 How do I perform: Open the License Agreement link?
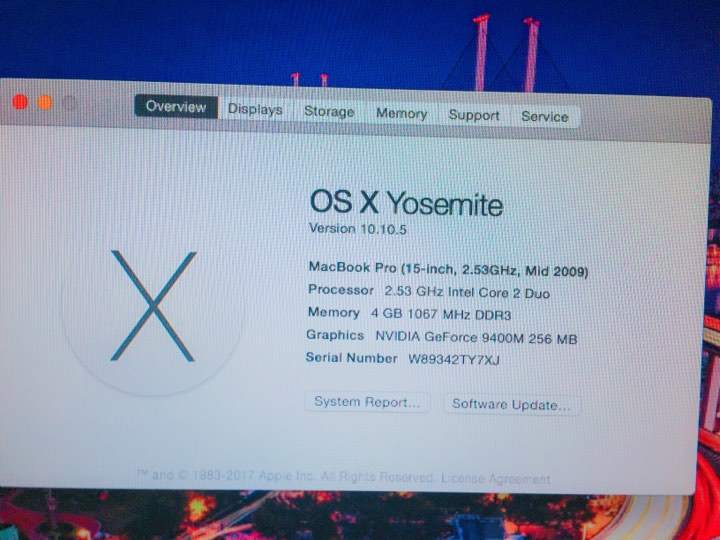coord(495,478)
